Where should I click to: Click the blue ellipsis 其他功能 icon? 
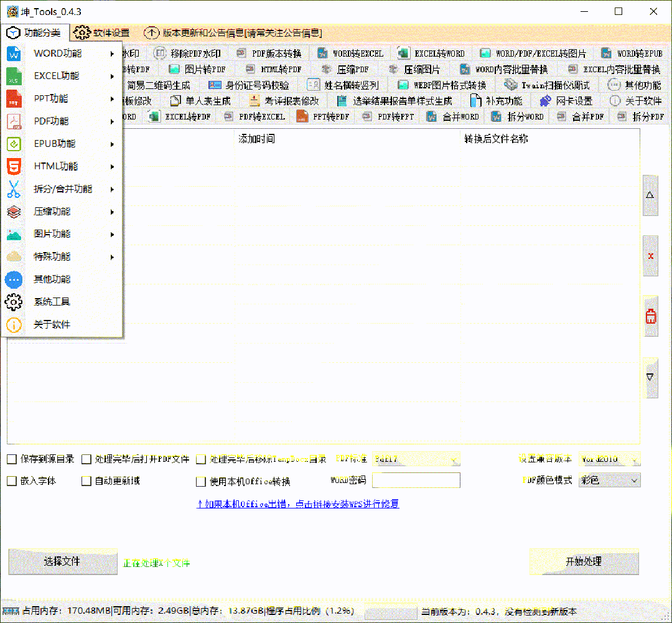(14, 279)
